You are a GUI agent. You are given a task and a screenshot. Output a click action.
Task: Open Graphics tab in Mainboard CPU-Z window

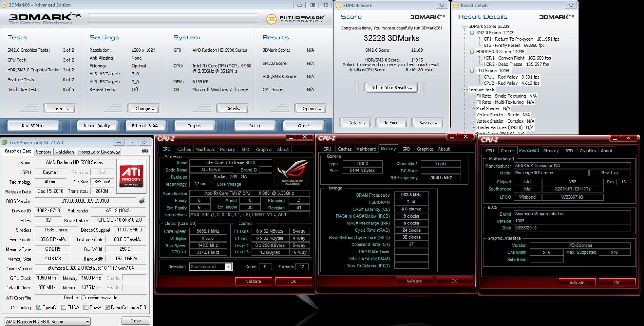tap(588, 151)
